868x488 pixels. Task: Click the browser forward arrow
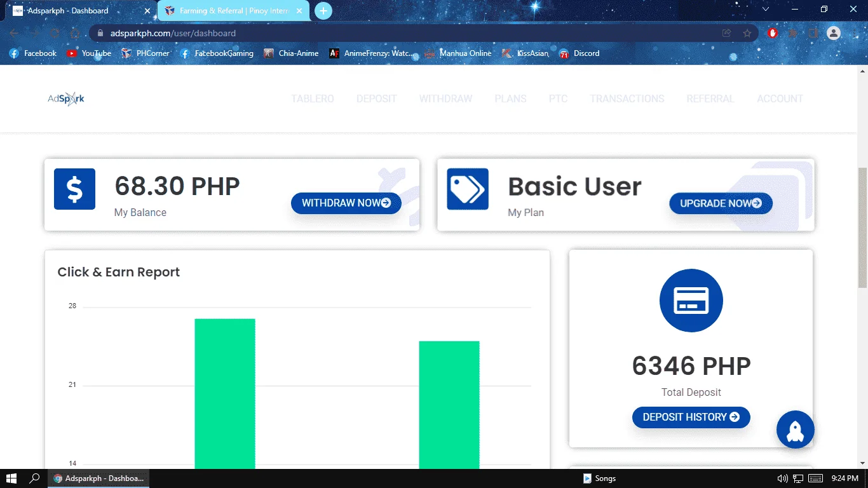[34, 33]
